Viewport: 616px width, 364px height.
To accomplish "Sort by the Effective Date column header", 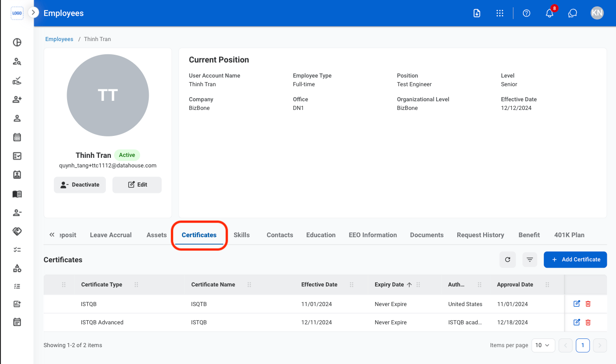I will (319, 285).
